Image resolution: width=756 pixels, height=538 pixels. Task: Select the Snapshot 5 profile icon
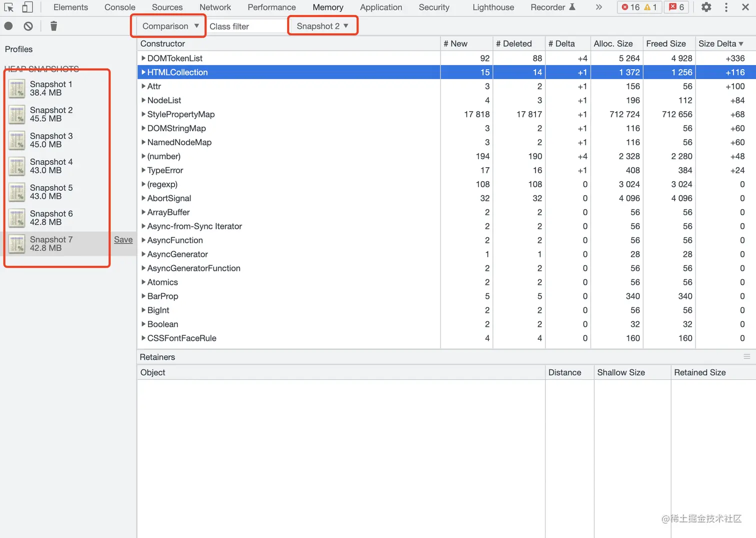point(17,192)
